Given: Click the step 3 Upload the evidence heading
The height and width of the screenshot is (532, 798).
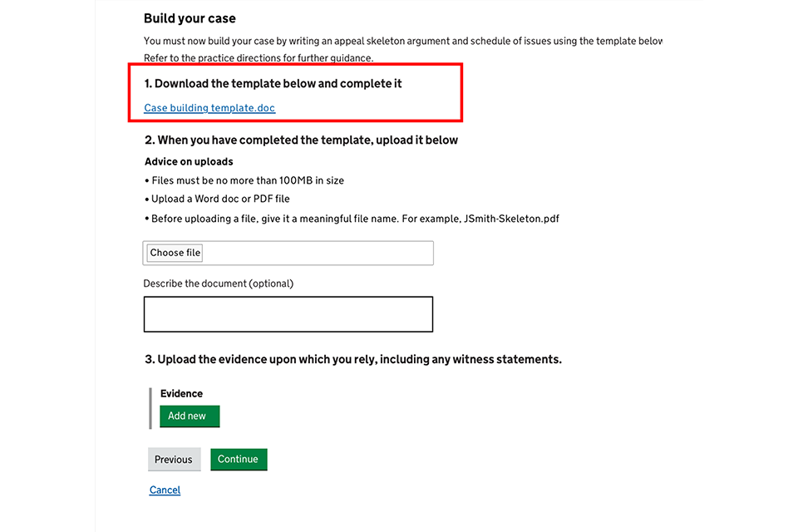Looking at the screenshot, I should point(353,359).
